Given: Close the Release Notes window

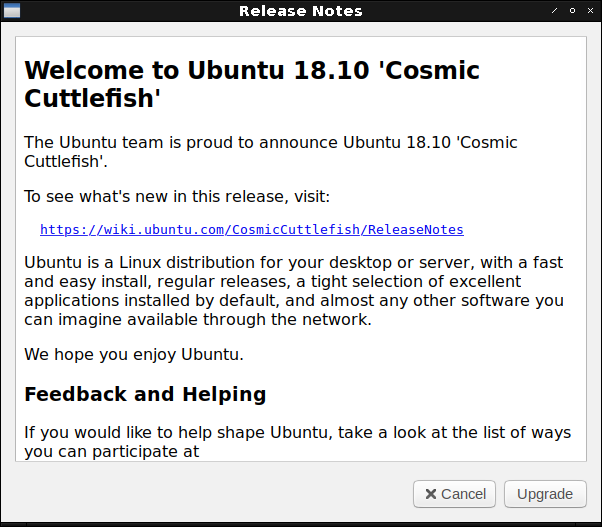Looking at the screenshot, I should [x=589, y=11].
